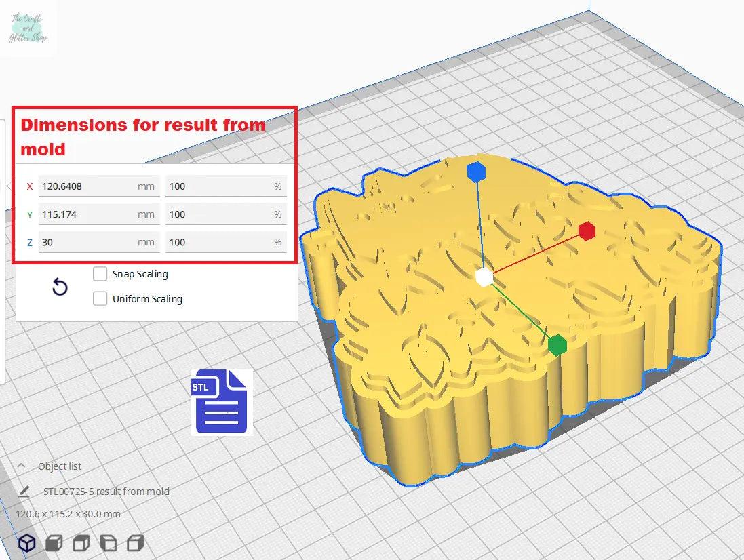Viewport: 744px width, 560px height.
Task: Select the left side view cube icon
Action: pyautogui.click(x=108, y=542)
